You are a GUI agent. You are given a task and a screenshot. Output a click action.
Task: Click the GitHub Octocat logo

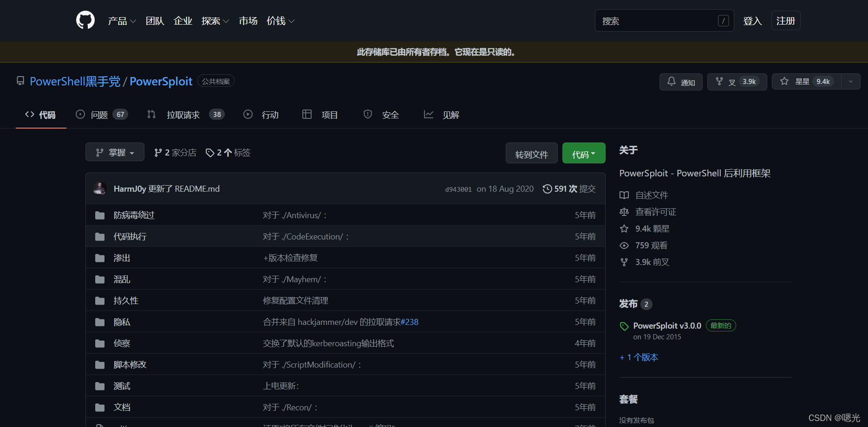[85, 20]
